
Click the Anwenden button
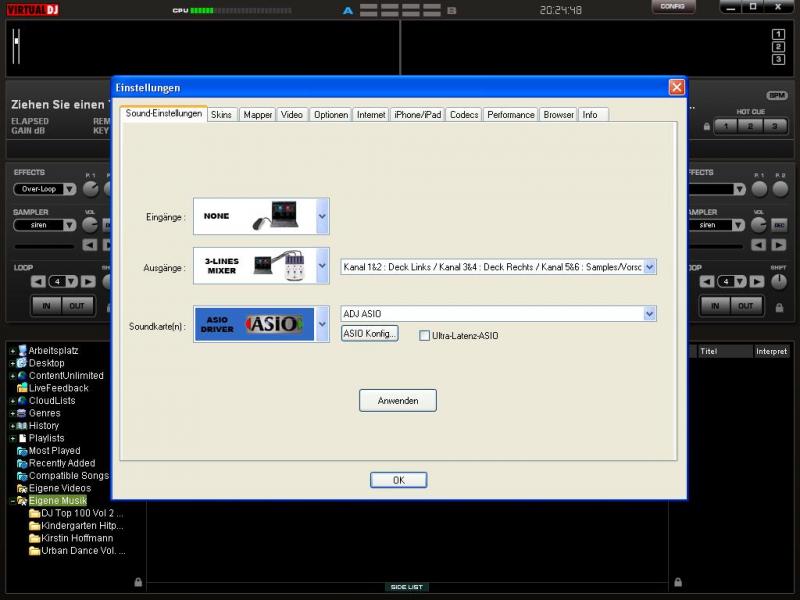(x=398, y=401)
